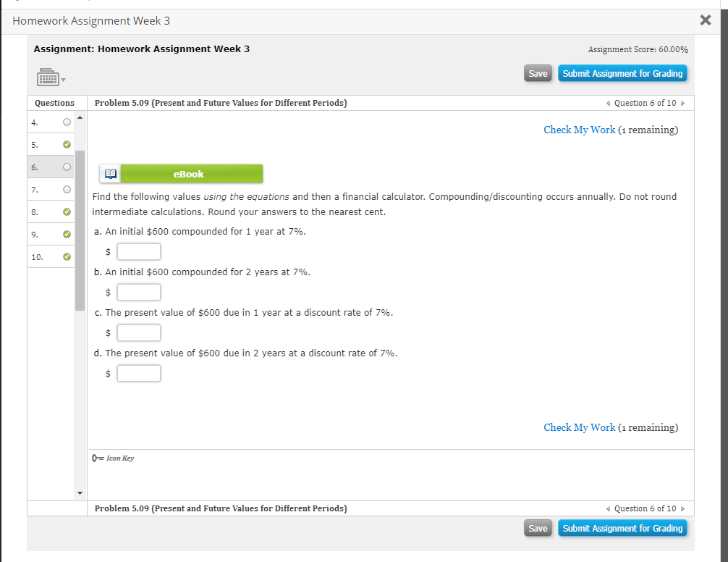728x562 pixels.
Task: Click the completed checkmark for question 8
Action: (66, 211)
